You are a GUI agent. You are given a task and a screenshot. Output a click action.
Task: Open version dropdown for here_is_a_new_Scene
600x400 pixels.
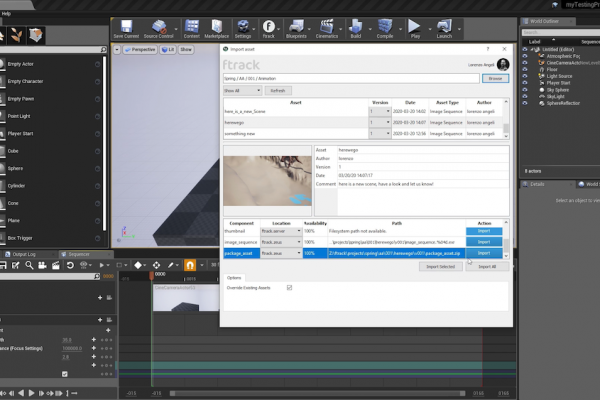(x=380, y=111)
